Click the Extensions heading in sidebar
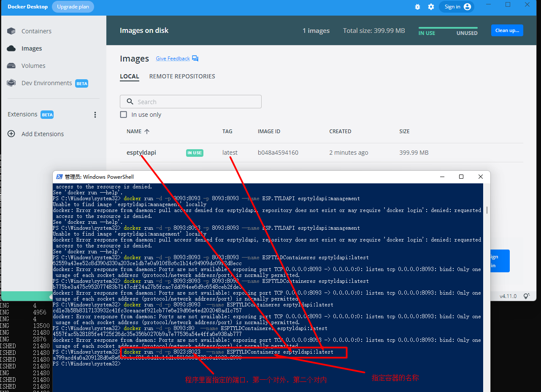Image resolution: width=541 pixels, height=392 pixels. click(22, 114)
